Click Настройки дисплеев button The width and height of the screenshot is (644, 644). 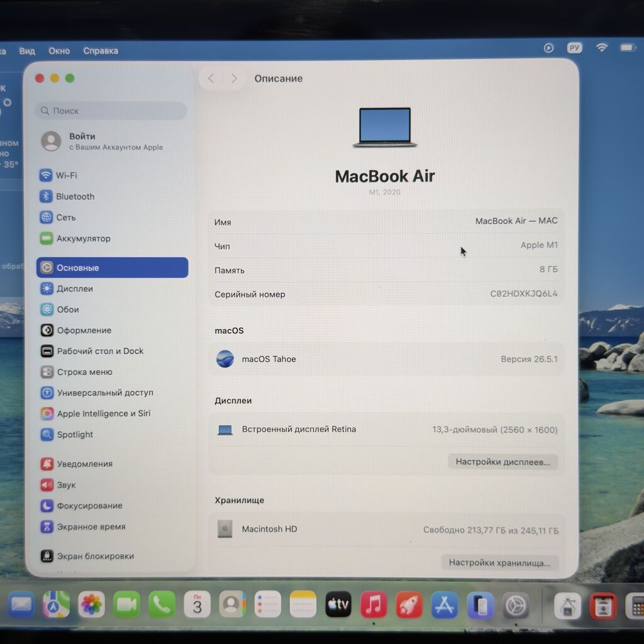click(502, 462)
